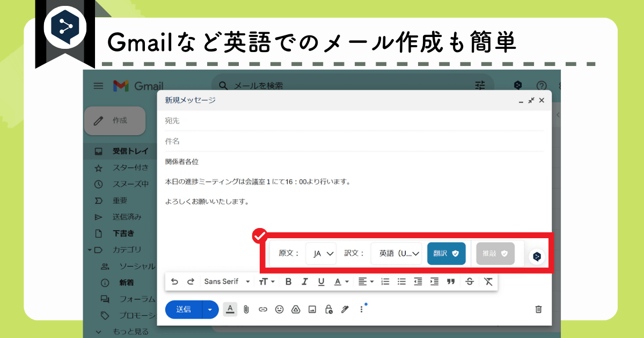
Task: Toggle italic text formatting
Action: pos(305,282)
